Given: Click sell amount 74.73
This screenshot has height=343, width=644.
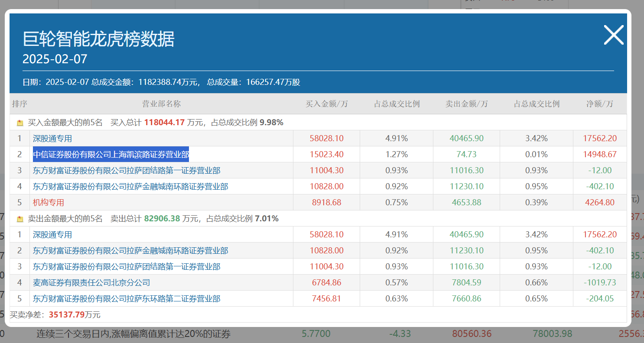Looking at the screenshot, I should pyautogui.click(x=466, y=155).
